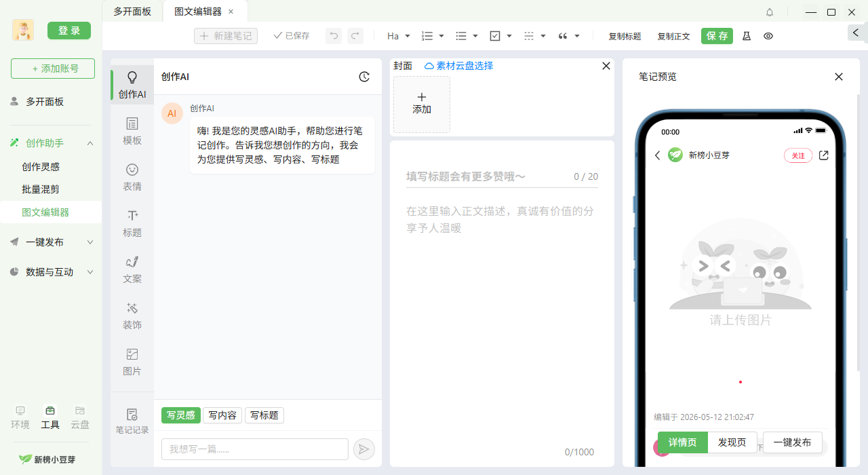Switch to 云盘 cloud drive view
The width and height of the screenshot is (868, 475).
coord(80,418)
